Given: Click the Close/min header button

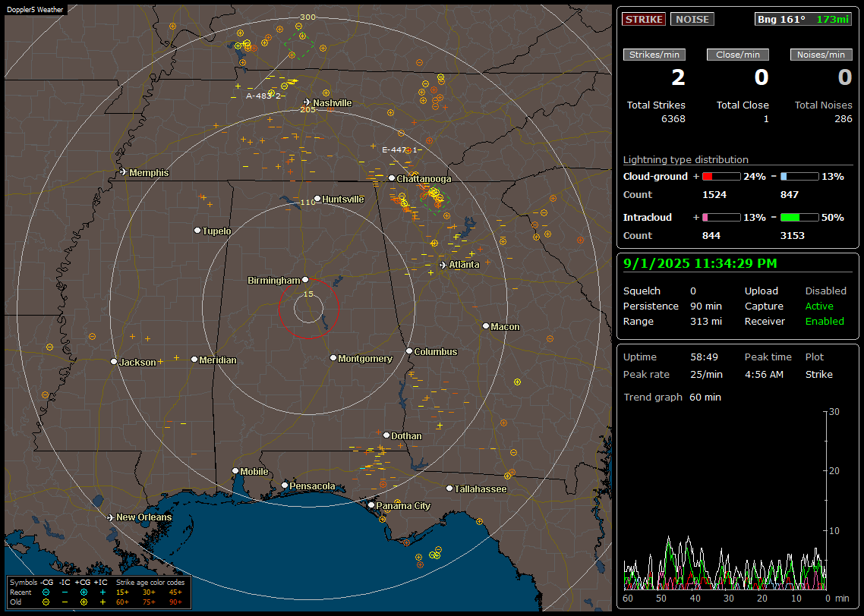Looking at the screenshot, I should [738, 55].
